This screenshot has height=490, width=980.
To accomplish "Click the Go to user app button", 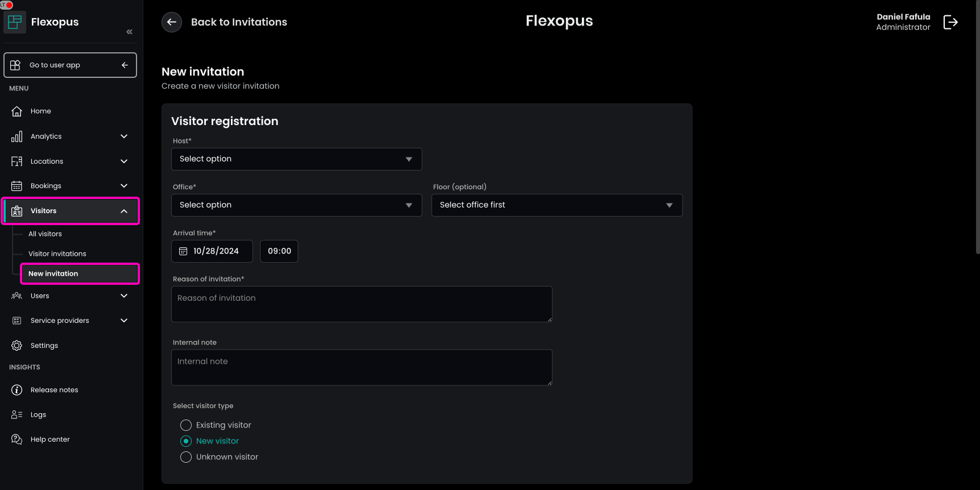I will tap(70, 65).
